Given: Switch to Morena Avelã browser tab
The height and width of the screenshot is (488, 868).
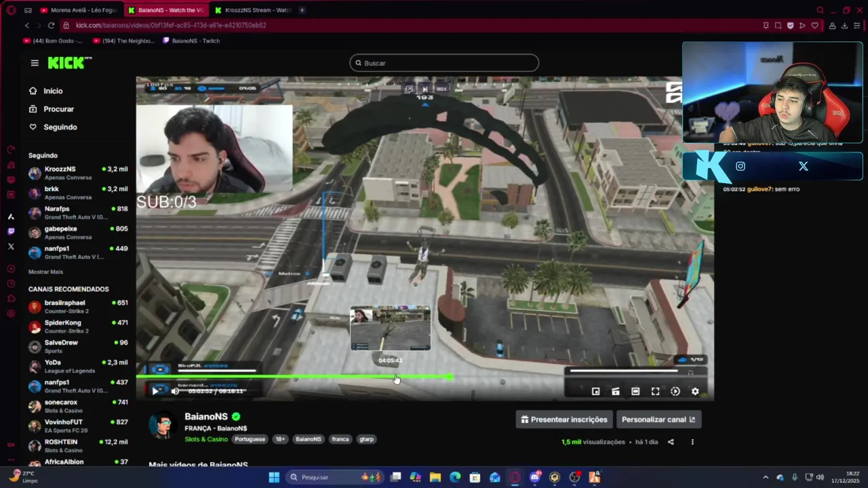Looking at the screenshot, I should (x=79, y=10).
